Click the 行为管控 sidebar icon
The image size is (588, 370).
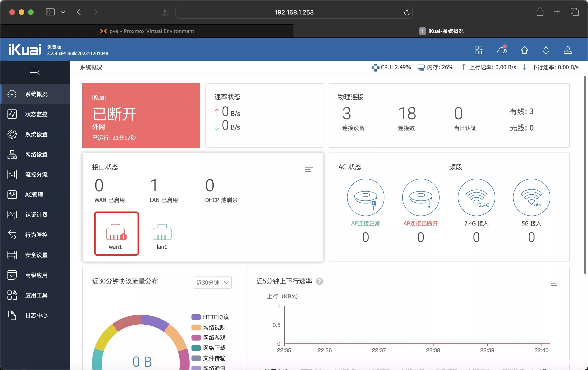pyautogui.click(x=12, y=235)
